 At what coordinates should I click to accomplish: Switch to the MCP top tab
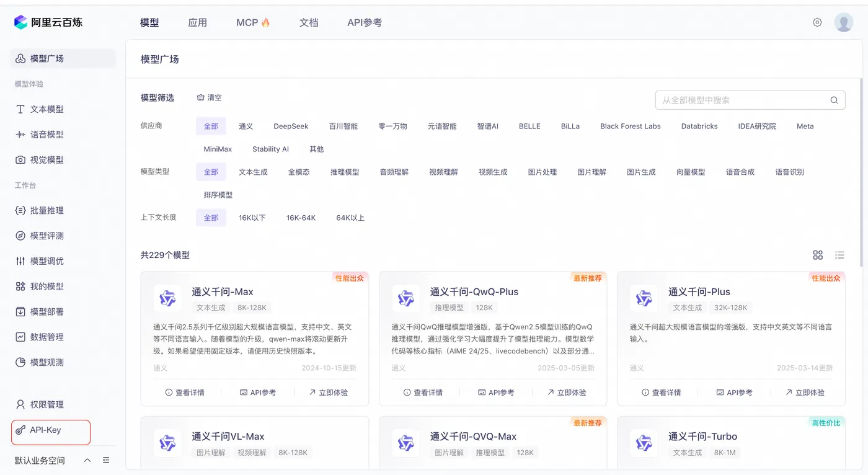pos(253,22)
